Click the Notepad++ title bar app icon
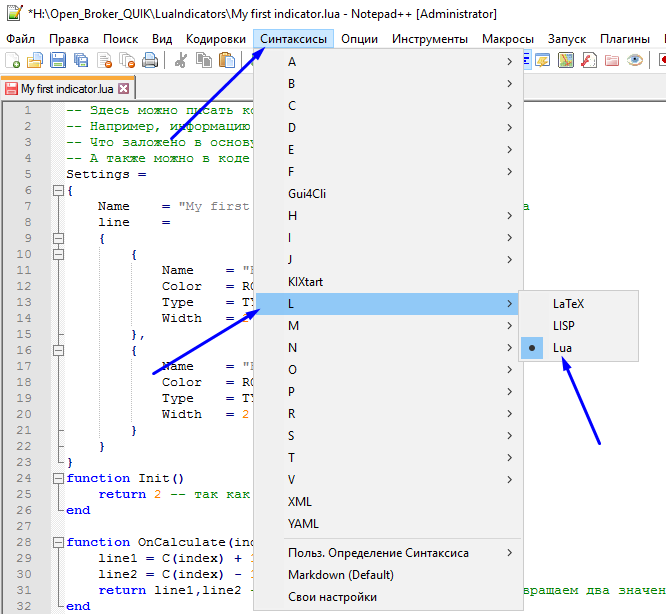 pos(14,13)
